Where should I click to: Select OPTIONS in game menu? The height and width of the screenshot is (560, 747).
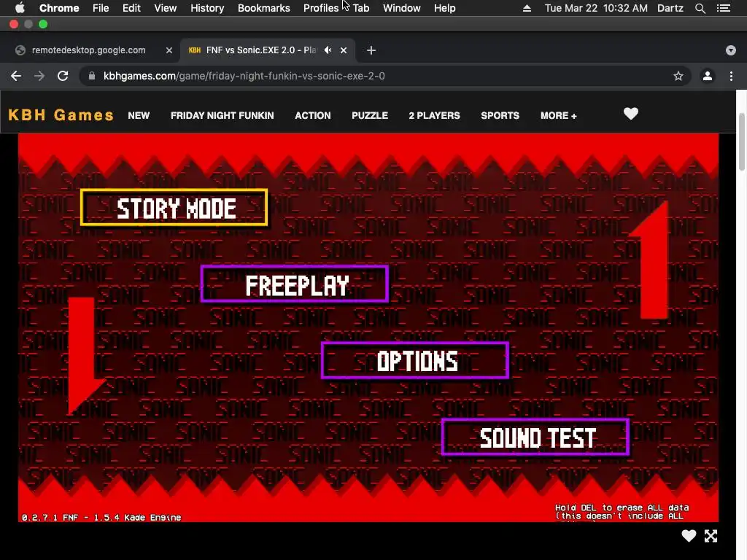point(415,360)
